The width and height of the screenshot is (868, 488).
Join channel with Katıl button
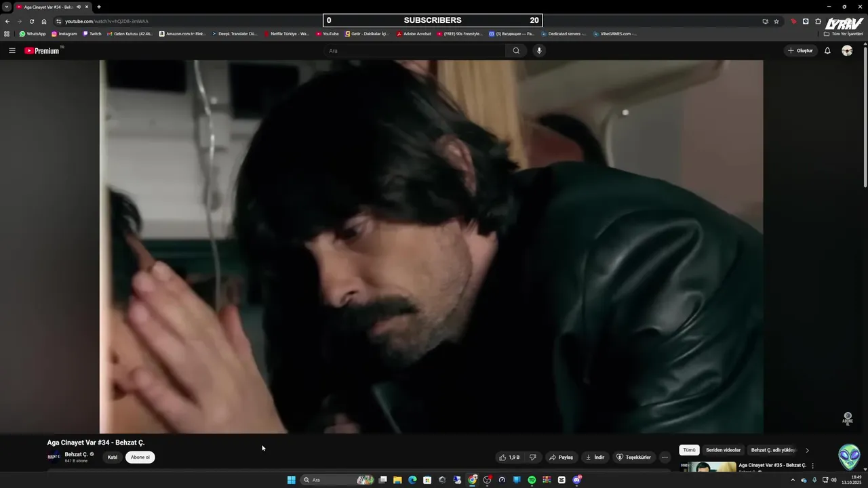[x=113, y=457]
